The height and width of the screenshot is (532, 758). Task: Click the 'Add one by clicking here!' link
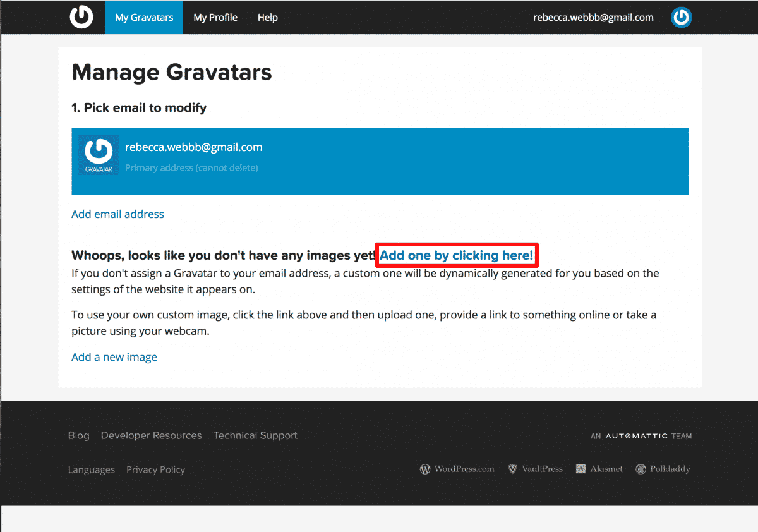456,255
